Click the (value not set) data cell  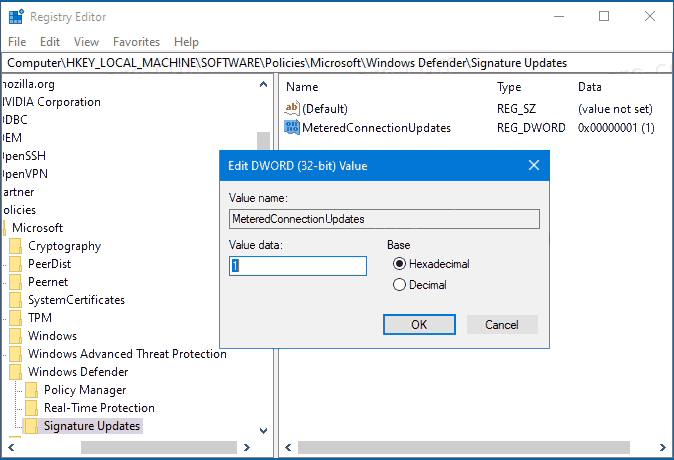click(x=615, y=109)
